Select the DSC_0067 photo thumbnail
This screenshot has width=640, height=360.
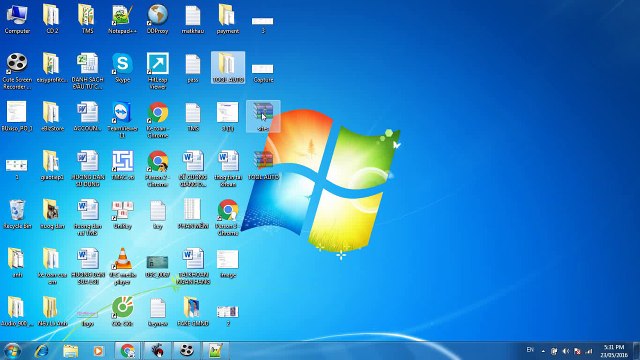point(158,266)
